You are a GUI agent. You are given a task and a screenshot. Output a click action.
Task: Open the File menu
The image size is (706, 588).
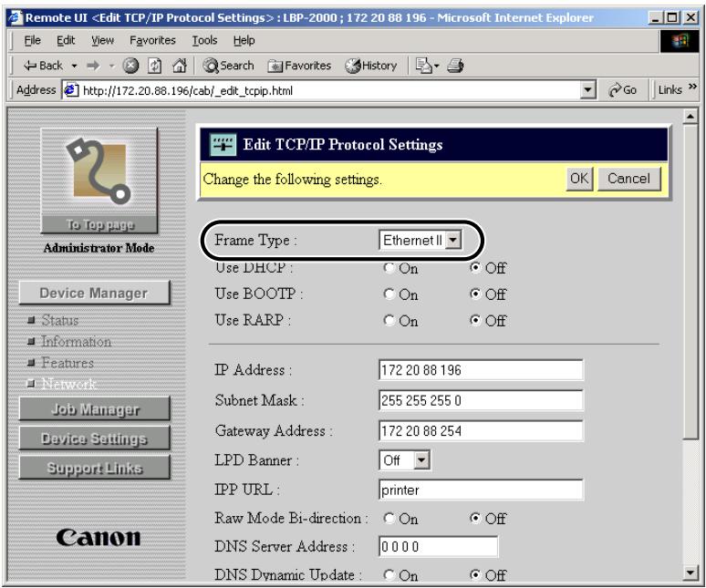[32, 40]
